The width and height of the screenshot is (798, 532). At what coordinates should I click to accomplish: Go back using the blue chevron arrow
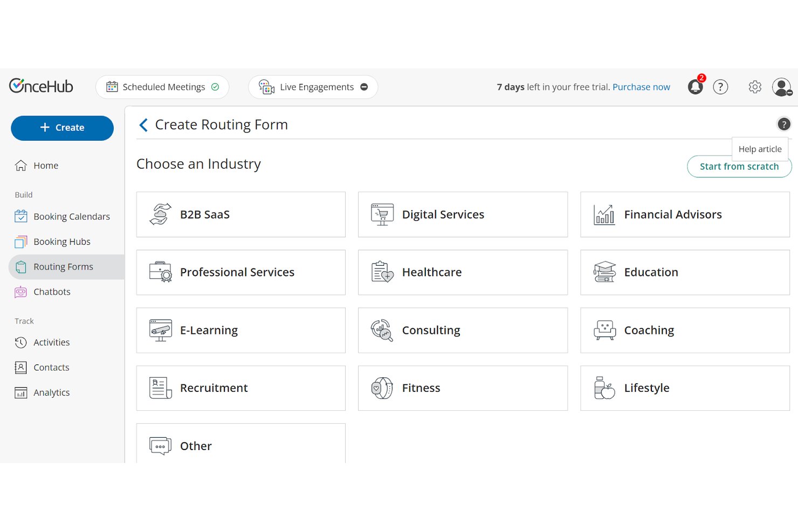[143, 125]
